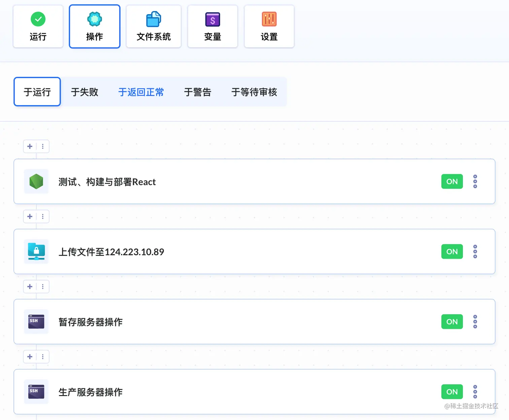
Task: Add action above 暂存服务器操作
Action: (30, 286)
